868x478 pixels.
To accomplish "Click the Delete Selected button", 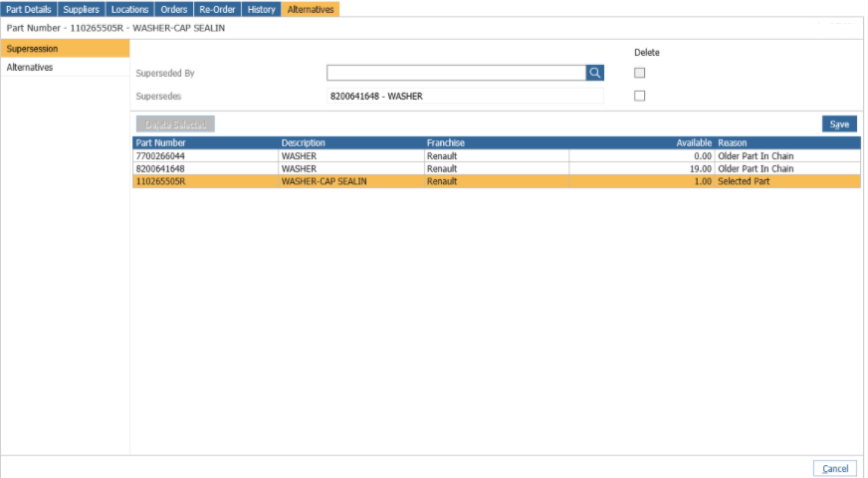I will pyautogui.click(x=174, y=124).
